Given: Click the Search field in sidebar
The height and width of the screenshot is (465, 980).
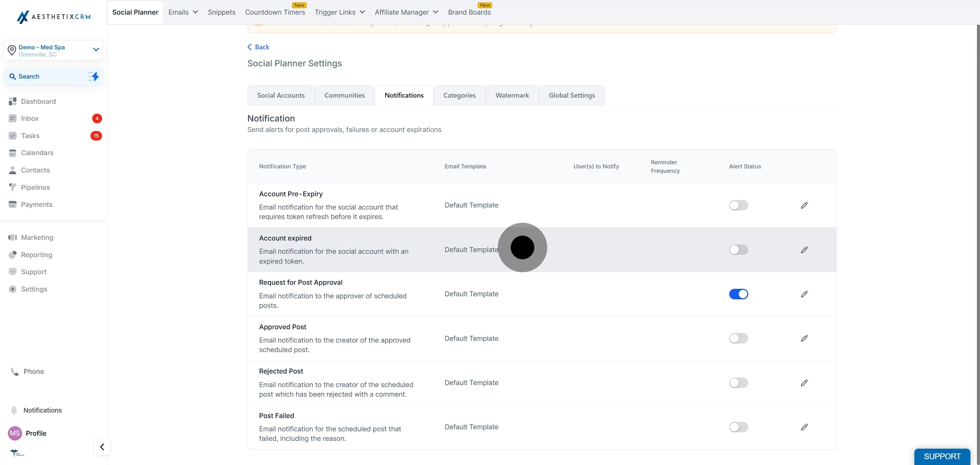Looking at the screenshot, I should pyautogui.click(x=53, y=77).
